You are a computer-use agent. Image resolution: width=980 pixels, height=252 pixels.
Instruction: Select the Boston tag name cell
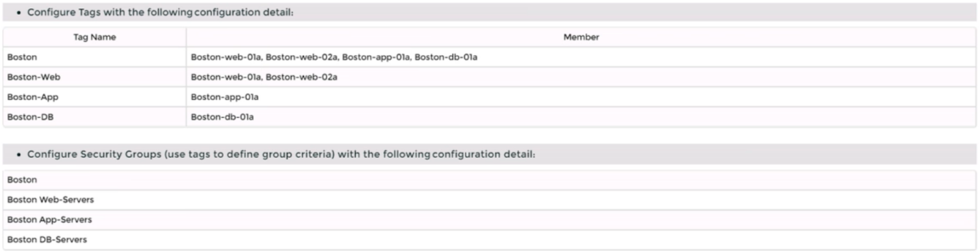94,58
